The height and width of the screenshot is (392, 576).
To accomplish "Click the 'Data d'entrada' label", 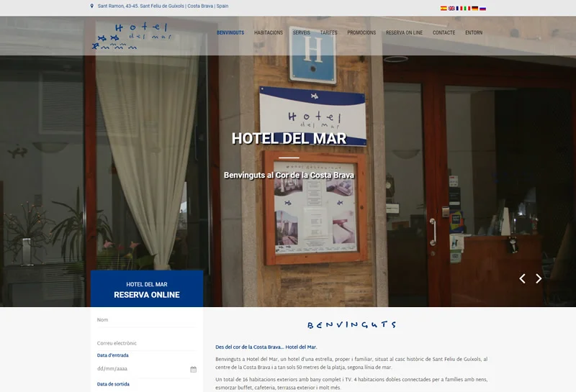I will pyautogui.click(x=113, y=355).
